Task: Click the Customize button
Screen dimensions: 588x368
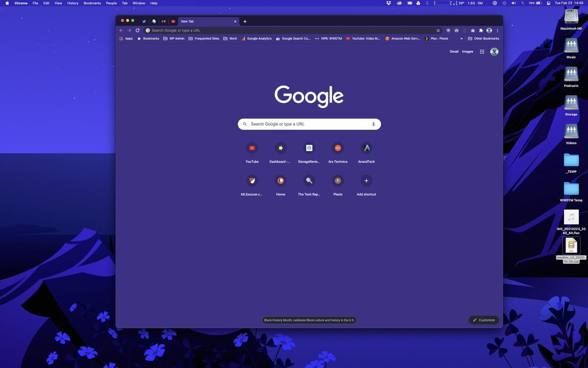Action: click(x=484, y=320)
